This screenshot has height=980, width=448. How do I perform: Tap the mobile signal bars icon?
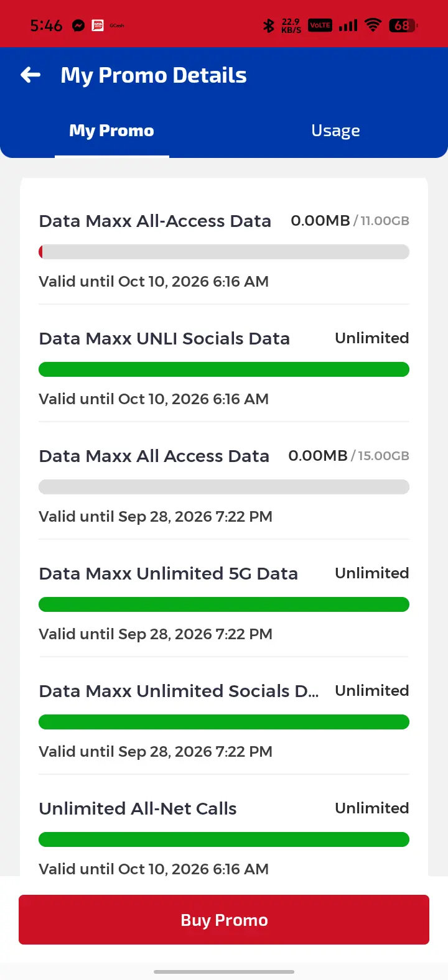[x=348, y=25]
